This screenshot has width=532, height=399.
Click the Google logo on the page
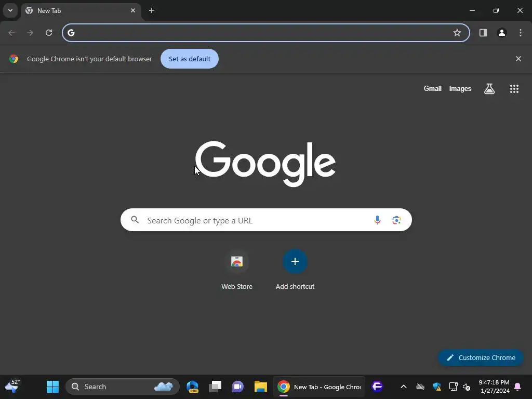(265, 164)
